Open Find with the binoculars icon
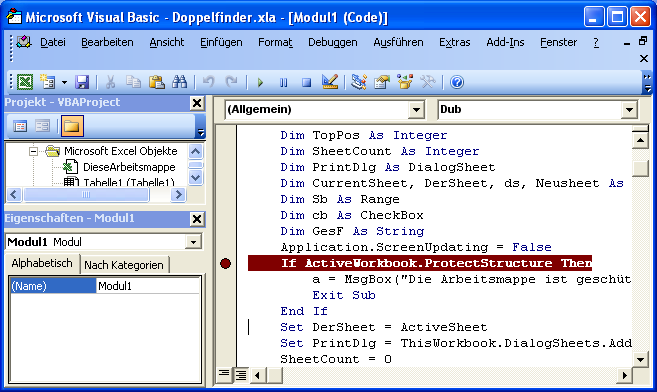Viewport: 657px width, 392px height. [179, 82]
